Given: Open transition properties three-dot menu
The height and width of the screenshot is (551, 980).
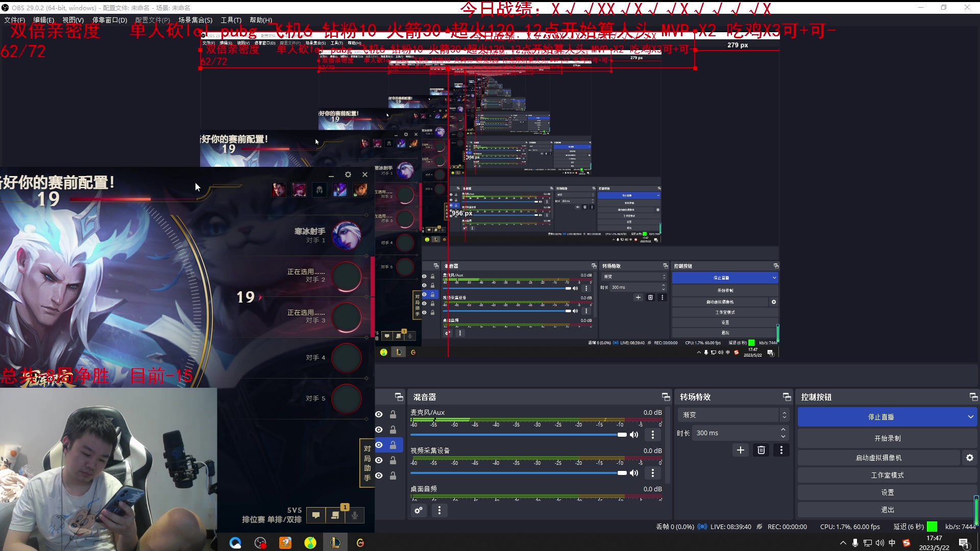Looking at the screenshot, I should coord(781,450).
